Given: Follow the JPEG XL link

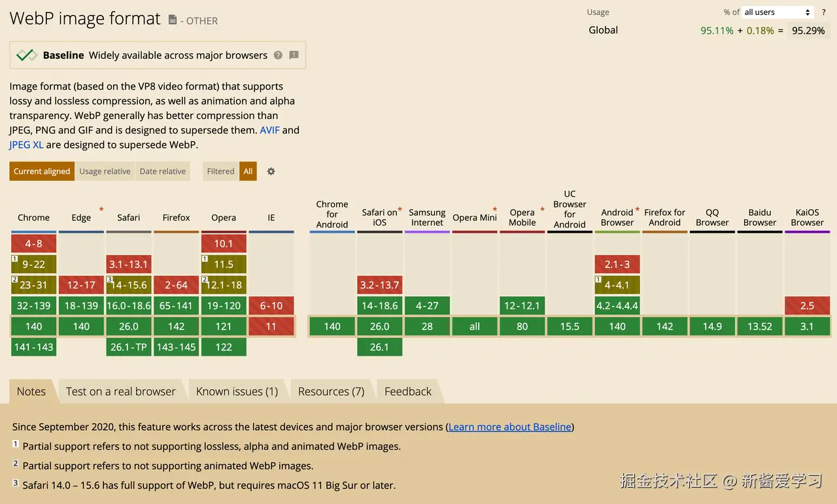Looking at the screenshot, I should [26, 144].
